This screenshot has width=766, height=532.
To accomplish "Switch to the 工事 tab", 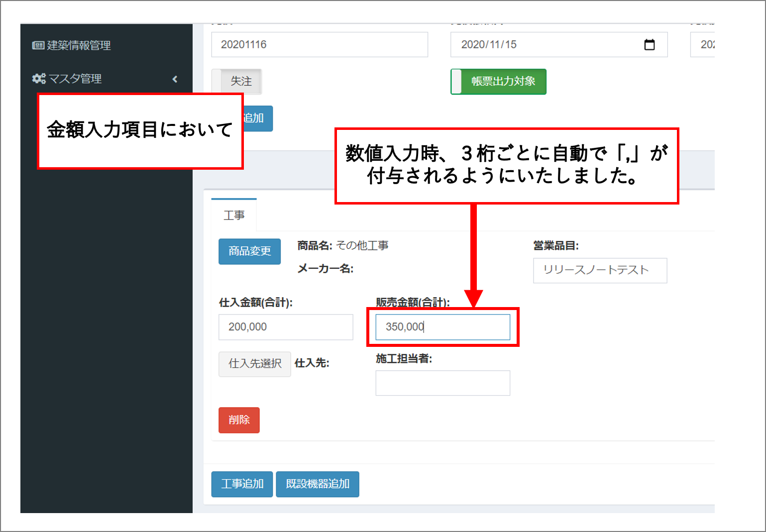I will (x=234, y=215).
